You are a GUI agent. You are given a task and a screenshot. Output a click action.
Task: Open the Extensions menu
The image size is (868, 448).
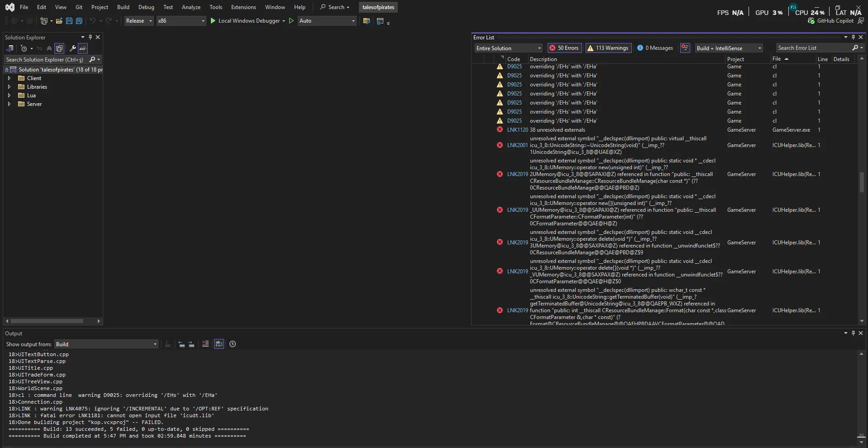point(243,7)
